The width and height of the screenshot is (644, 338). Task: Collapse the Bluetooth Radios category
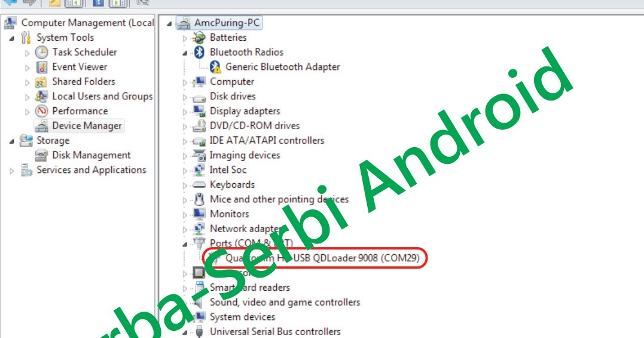(185, 53)
